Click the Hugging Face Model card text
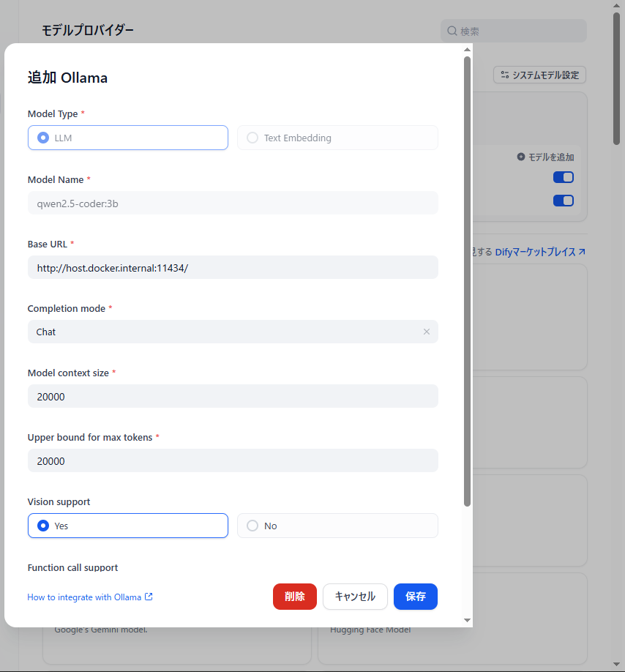625x672 pixels. point(370,630)
